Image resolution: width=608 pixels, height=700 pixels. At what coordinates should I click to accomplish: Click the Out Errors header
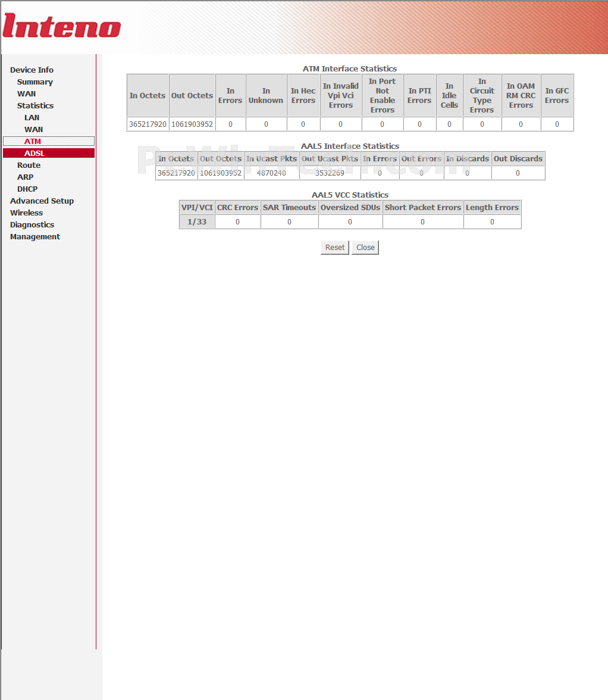[421, 159]
